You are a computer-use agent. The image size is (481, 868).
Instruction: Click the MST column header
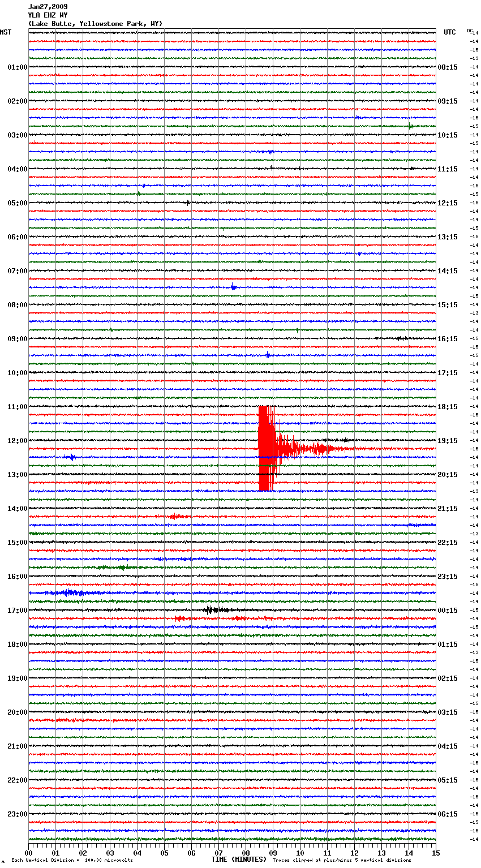point(6,32)
